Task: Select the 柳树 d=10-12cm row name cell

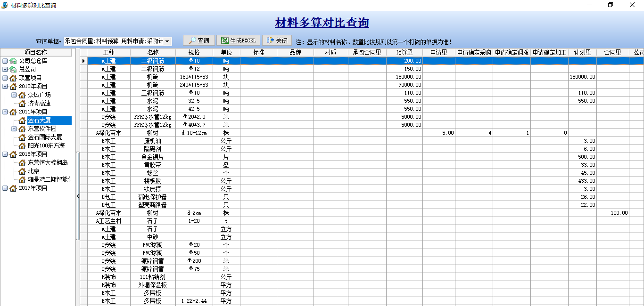Action: click(x=153, y=133)
